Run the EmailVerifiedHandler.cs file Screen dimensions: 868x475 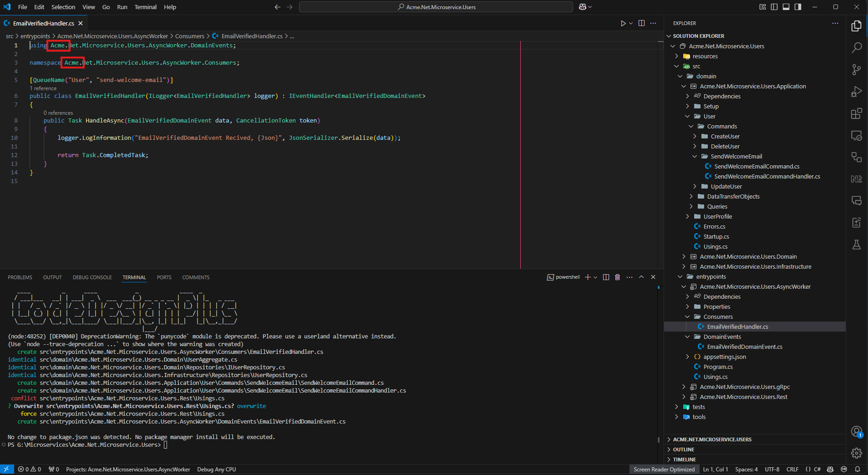[x=623, y=23]
